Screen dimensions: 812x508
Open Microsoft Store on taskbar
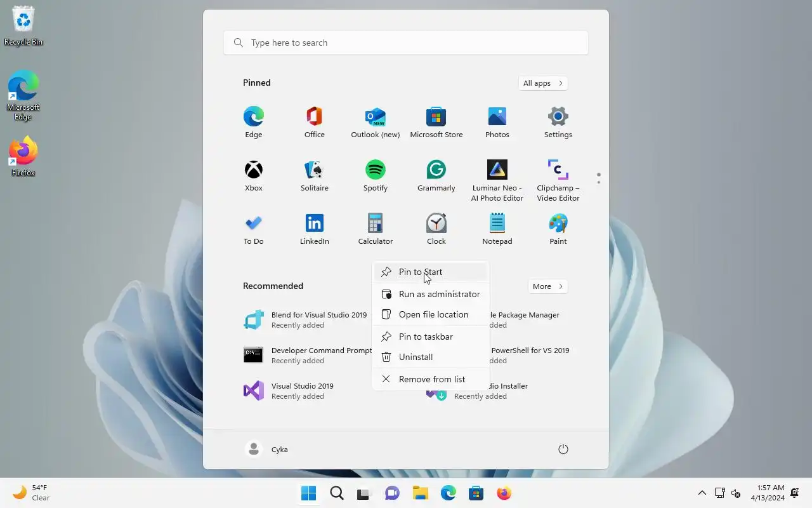476,493
